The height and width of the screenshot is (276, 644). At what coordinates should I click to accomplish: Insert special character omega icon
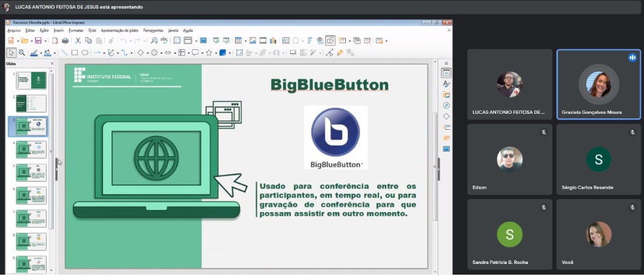tap(295, 41)
